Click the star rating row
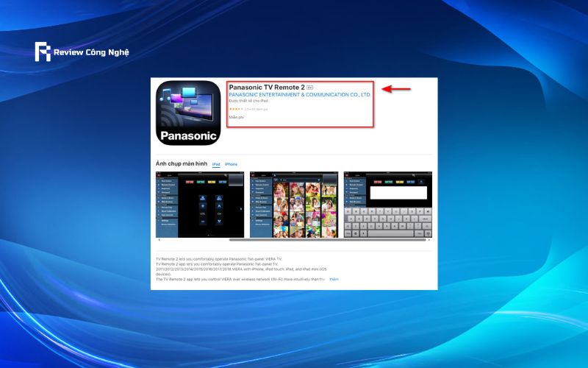 click(x=248, y=109)
